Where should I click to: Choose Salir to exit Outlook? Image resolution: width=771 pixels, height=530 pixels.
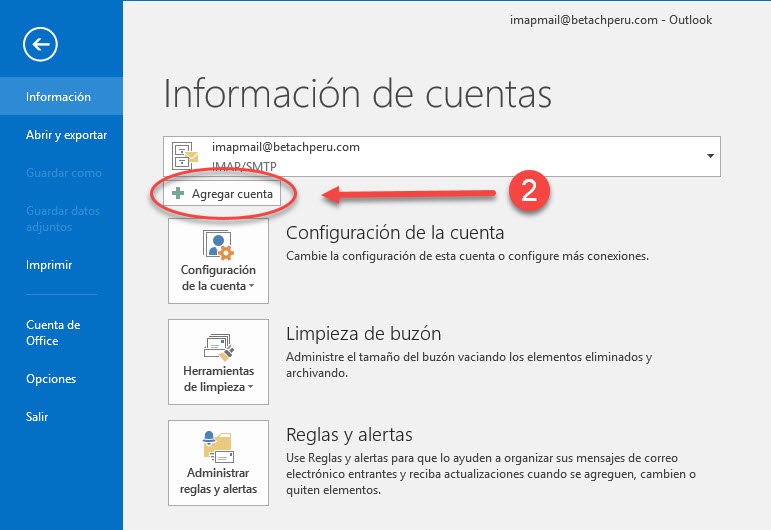point(37,417)
